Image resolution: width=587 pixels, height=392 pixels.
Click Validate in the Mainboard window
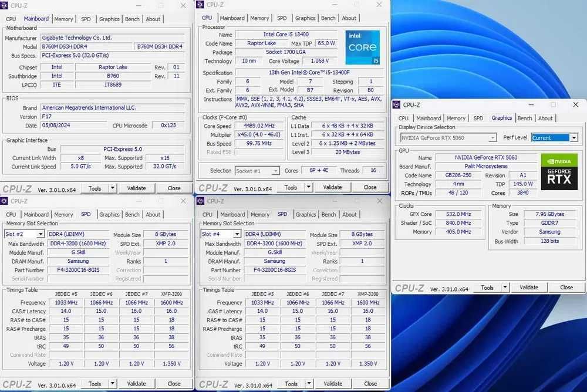pos(136,188)
